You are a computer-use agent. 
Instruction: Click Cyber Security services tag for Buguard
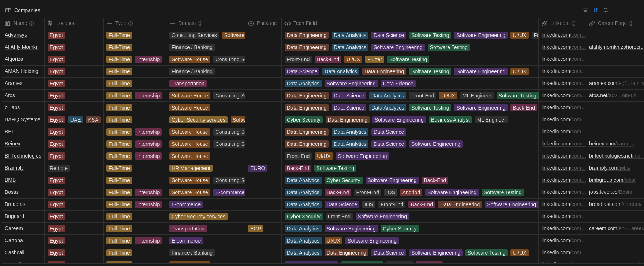[x=198, y=217]
